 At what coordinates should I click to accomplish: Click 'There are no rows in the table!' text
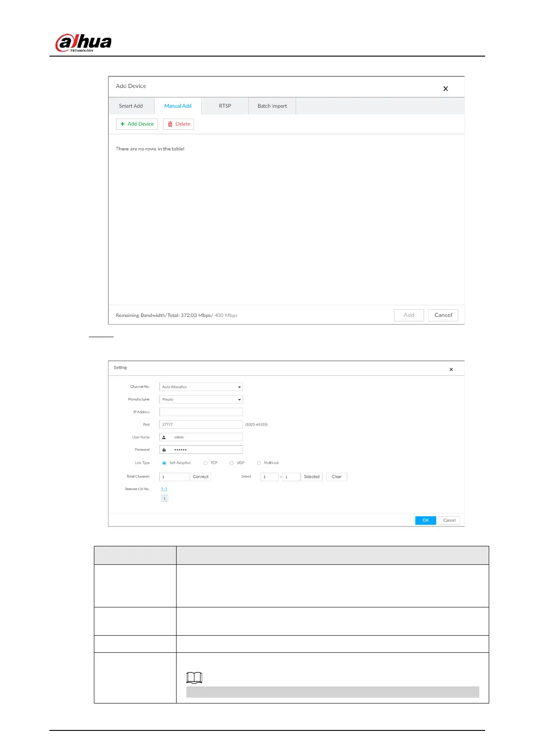[150, 149]
